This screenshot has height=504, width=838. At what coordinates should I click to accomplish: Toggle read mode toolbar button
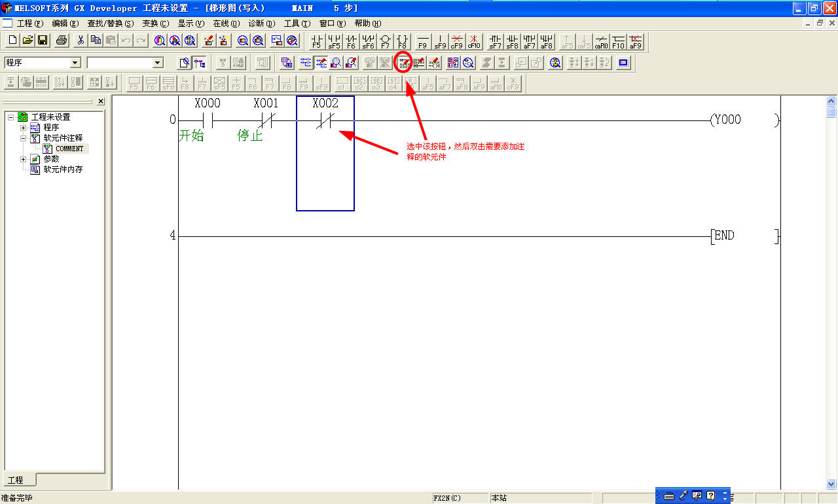[x=305, y=63]
